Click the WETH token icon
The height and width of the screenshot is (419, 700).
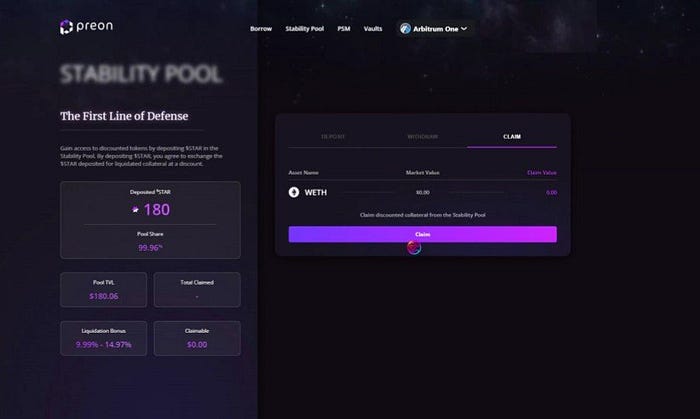point(294,192)
